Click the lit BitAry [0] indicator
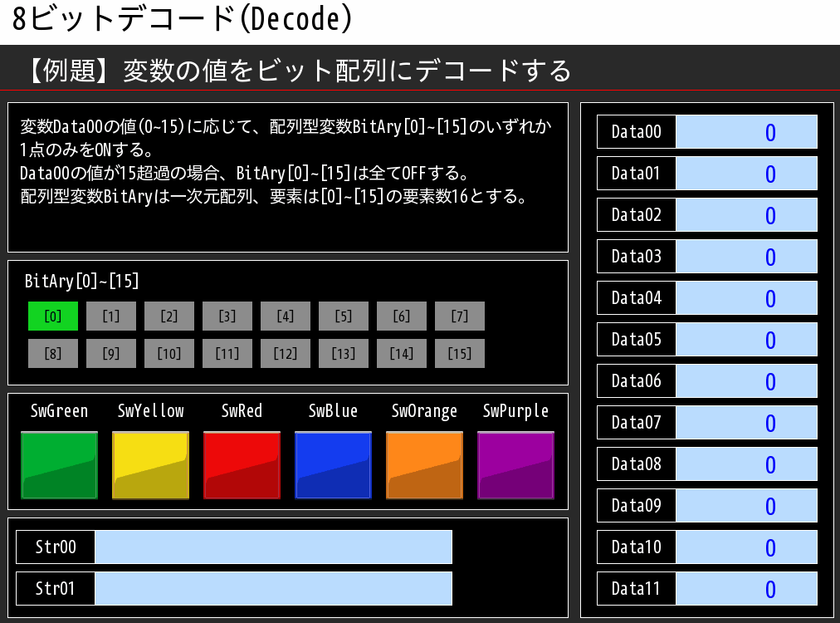 [x=52, y=316]
